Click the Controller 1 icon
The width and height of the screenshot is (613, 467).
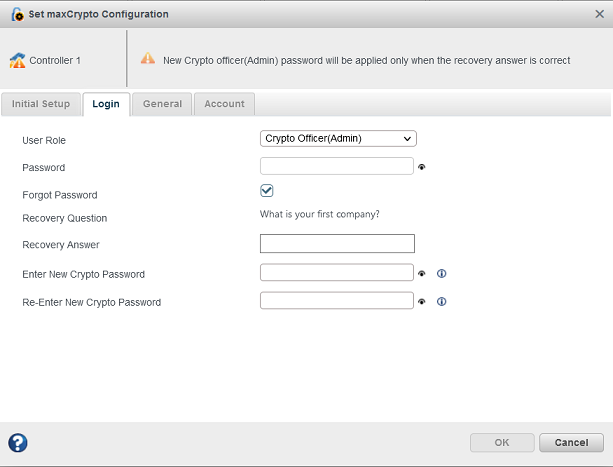click(x=17, y=60)
